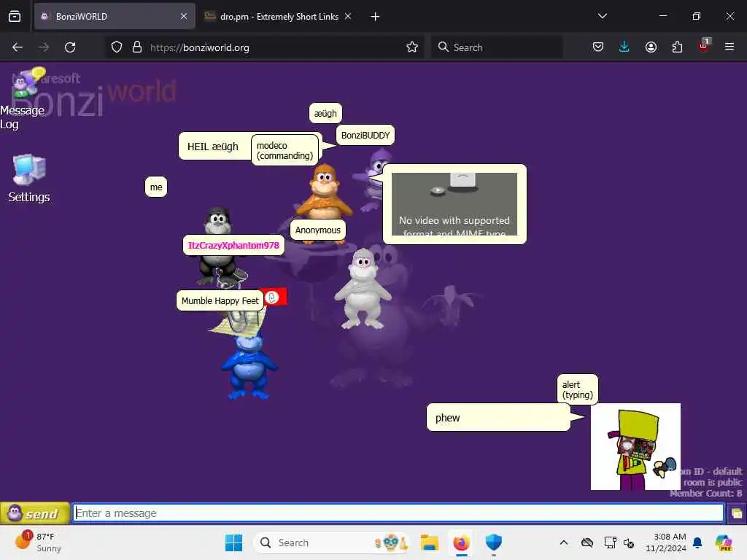Open a new browser tab
Viewport: 747px width, 560px height.
(x=375, y=17)
